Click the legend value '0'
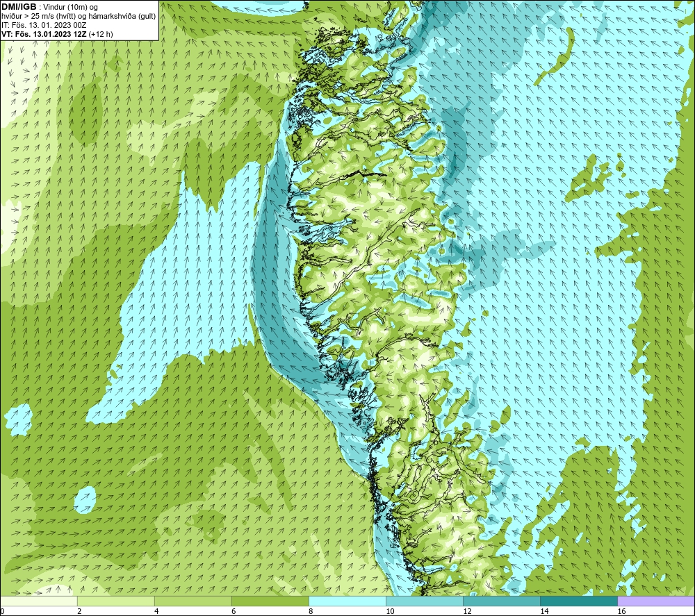This screenshot has height=616, width=695. click(x=3, y=611)
